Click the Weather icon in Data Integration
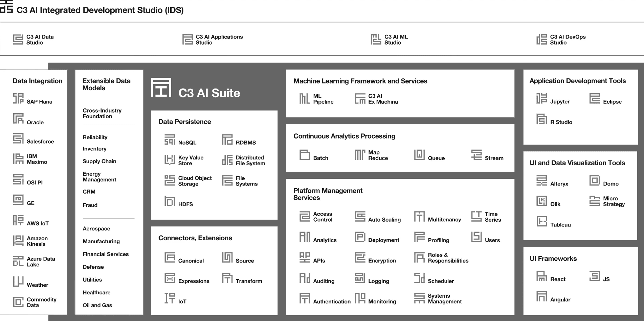 pyautogui.click(x=18, y=282)
